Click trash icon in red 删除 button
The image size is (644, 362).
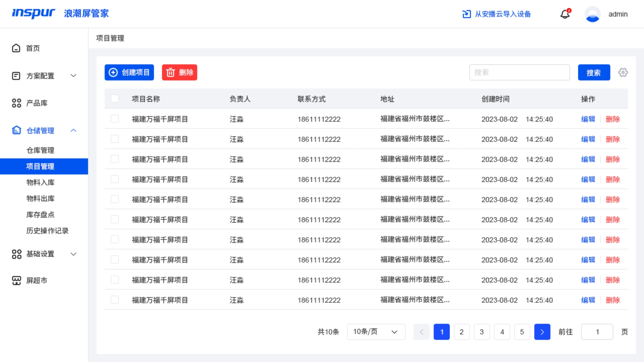tap(170, 72)
